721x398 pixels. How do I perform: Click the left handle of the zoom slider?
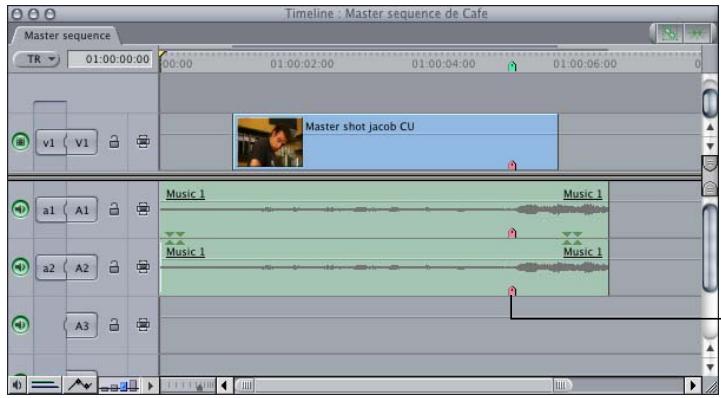[x=246, y=385]
